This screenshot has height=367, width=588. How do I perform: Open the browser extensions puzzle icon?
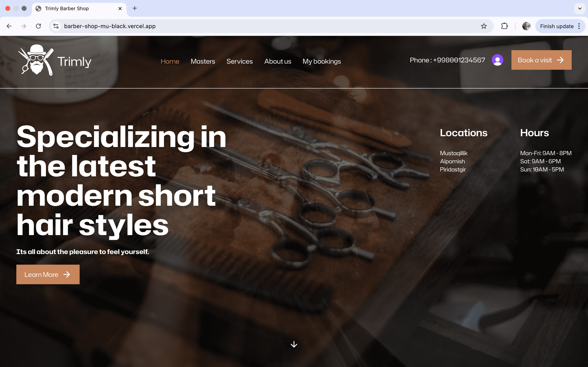[504, 26]
